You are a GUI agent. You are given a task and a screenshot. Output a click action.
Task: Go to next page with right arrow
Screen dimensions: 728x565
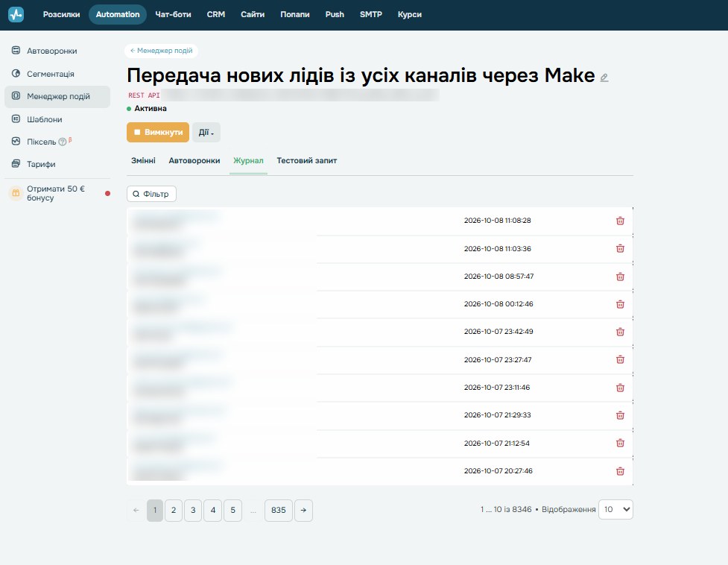point(303,511)
